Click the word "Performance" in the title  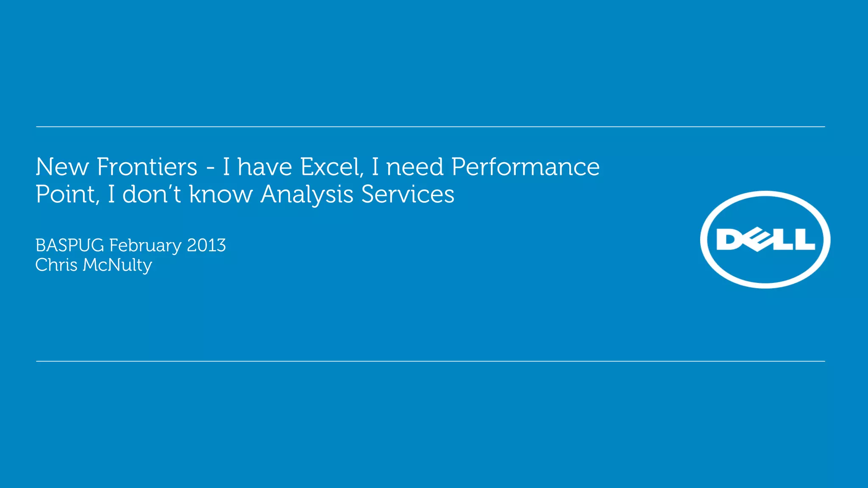(x=526, y=166)
